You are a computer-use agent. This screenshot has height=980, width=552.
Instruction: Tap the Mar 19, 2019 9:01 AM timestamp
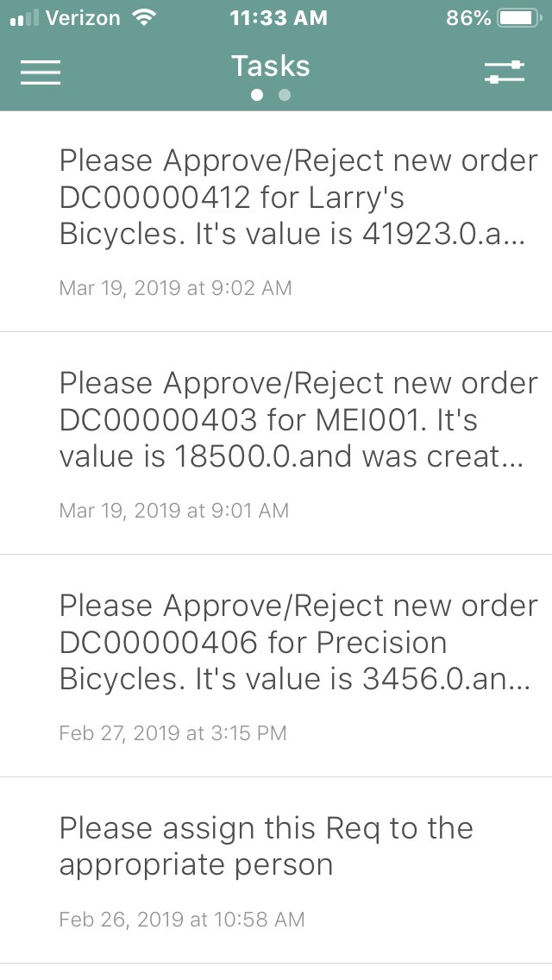pyautogui.click(x=173, y=511)
